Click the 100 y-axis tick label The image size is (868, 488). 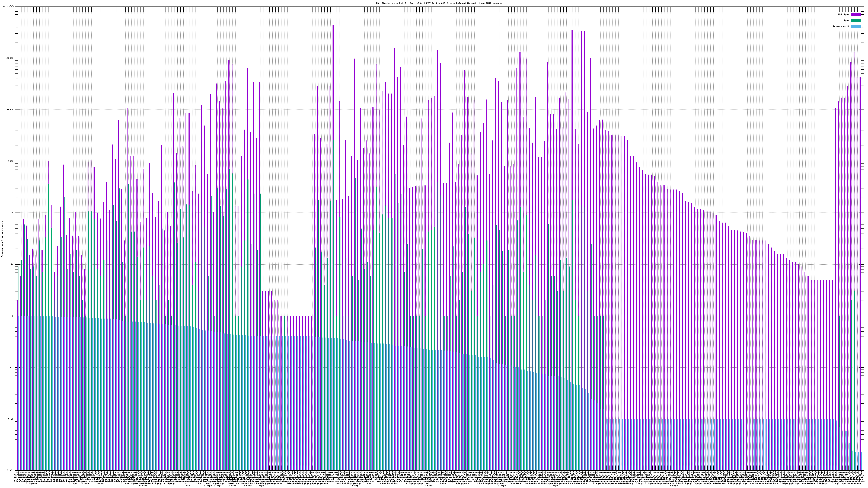click(11, 213)
